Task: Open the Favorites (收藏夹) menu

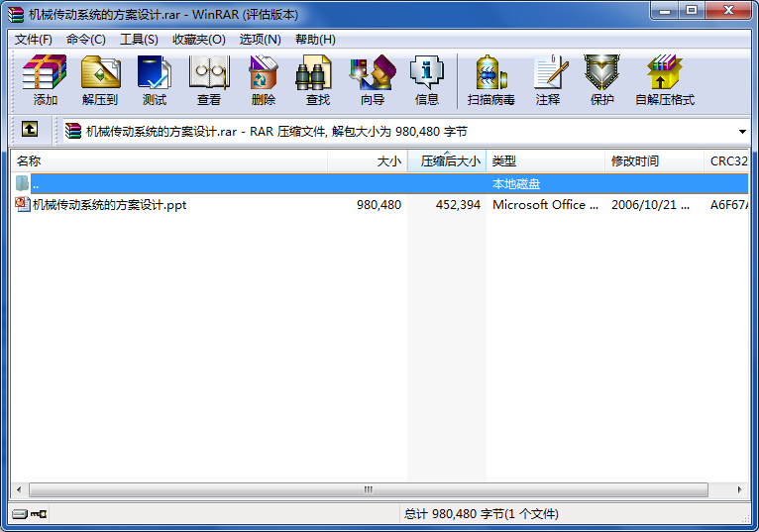Action: (199, 40)
